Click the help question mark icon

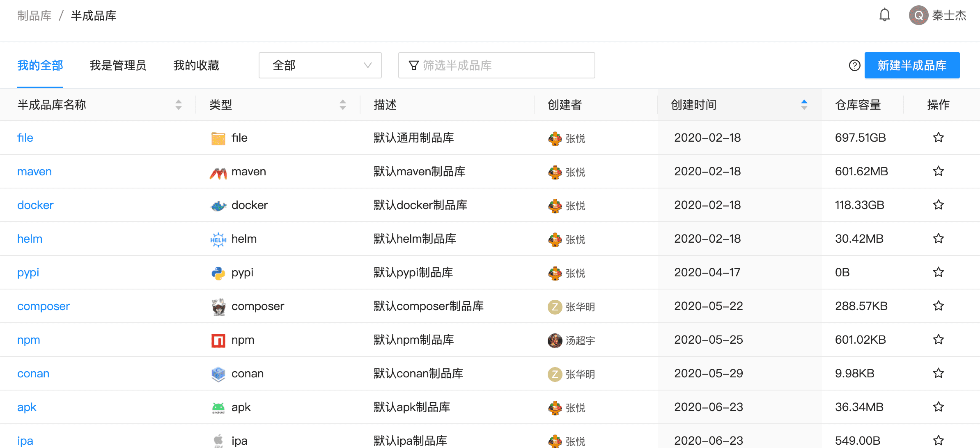click(x=854, y=65)
